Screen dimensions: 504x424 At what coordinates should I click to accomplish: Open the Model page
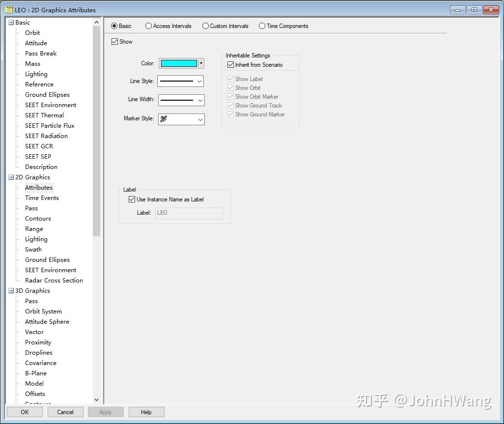[x=34, y=384]
